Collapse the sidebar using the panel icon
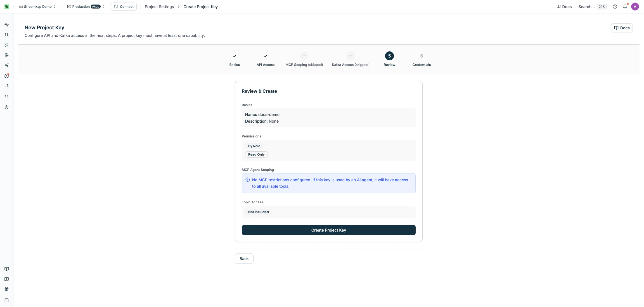Image resolution: width=644 pixels, height=307 pixels. pos(6,300)
